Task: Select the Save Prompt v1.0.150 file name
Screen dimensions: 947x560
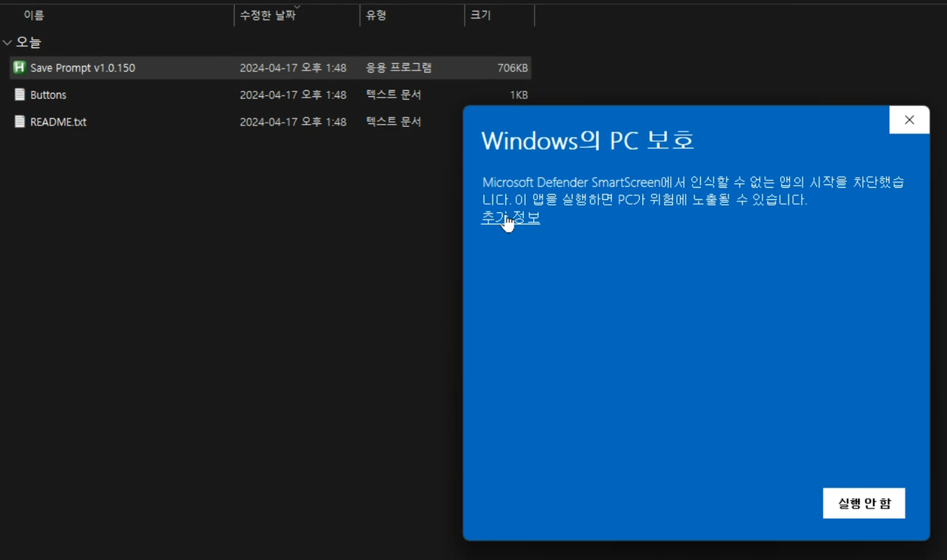Action: coord(83,67)
